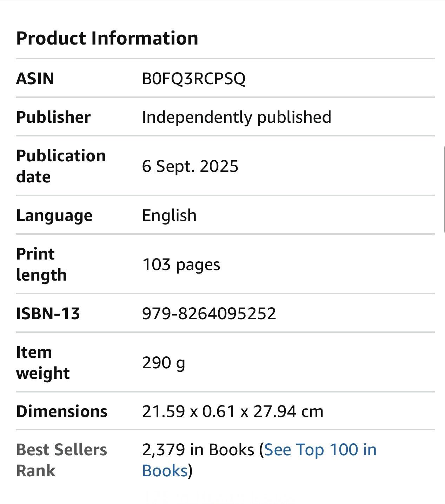This screenshot has width=445, height=504.
Task: Select the 103 pages value
Action: 181,264
